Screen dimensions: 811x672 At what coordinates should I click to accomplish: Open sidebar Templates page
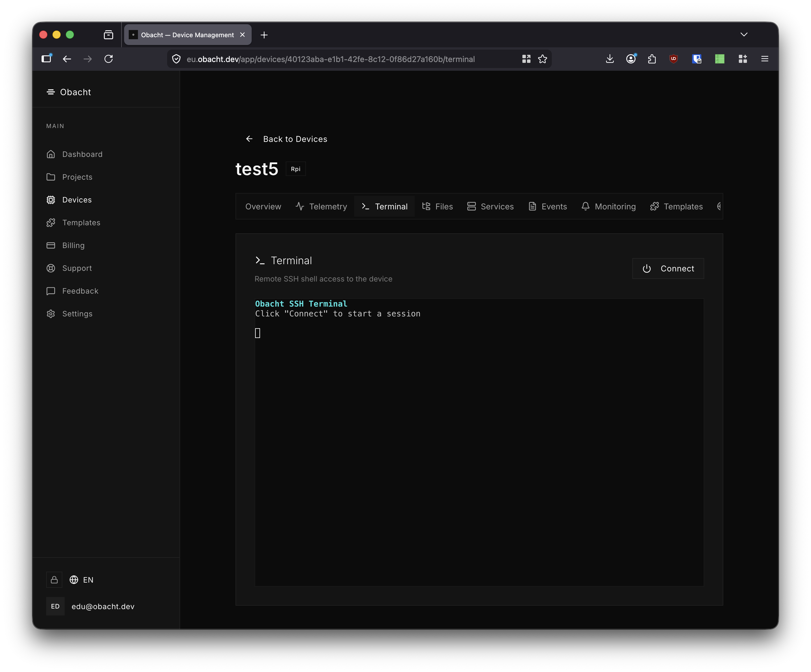point(73,222)
